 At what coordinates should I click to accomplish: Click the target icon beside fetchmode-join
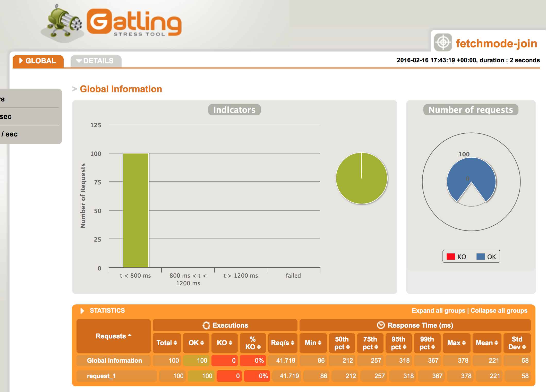pos(443,42)
